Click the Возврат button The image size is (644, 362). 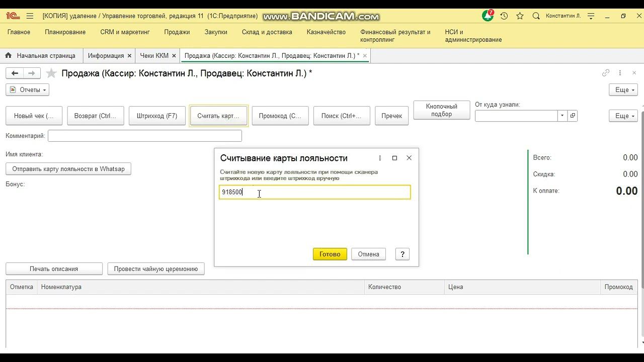coord(95,116)
